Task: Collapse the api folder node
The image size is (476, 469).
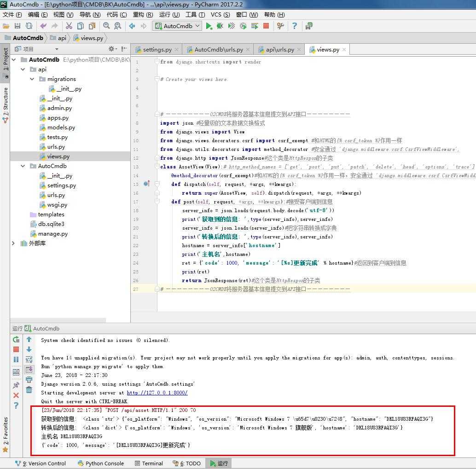Action: [x=23, y=69]
